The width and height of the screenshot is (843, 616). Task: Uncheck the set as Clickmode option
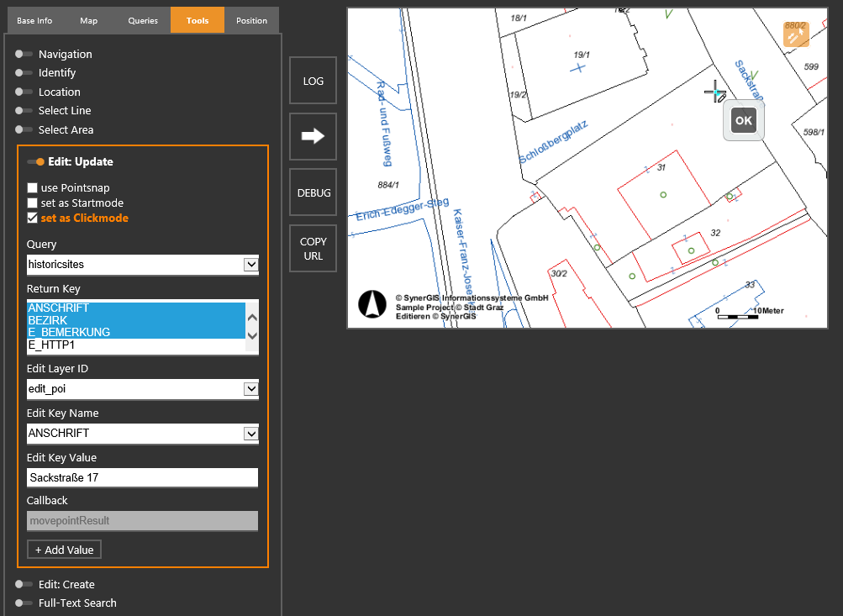32,218
